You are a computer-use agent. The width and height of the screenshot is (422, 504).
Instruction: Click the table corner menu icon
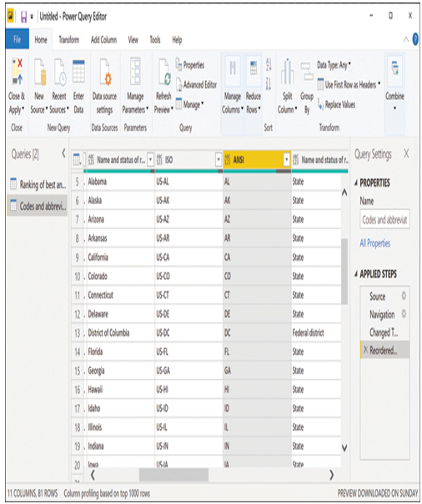78,159
